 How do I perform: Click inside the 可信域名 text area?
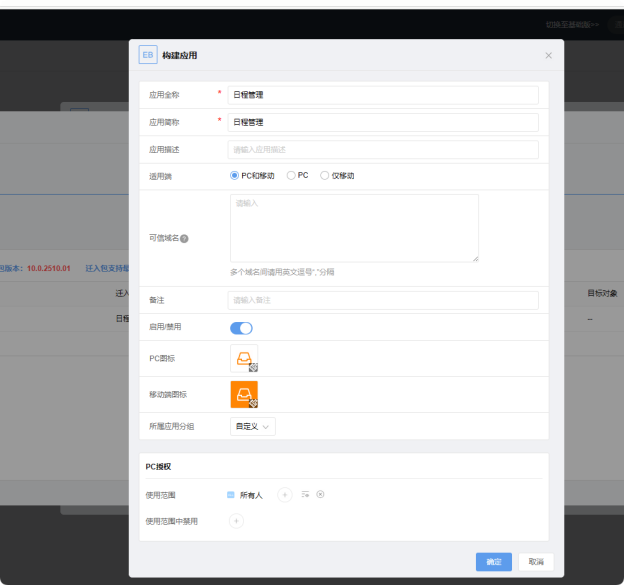tap(354, 228)
